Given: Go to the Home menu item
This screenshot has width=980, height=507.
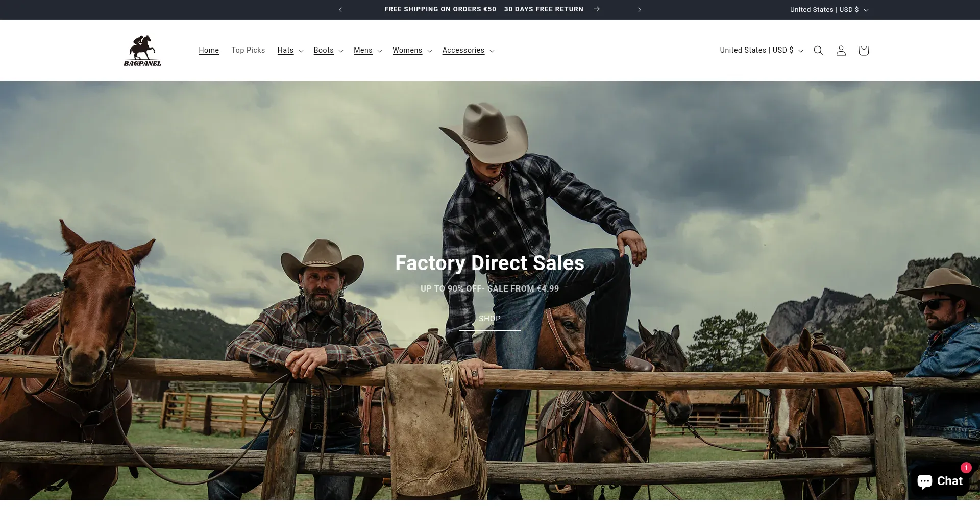Looking at the screenshot, I should (x=209, y=50).
